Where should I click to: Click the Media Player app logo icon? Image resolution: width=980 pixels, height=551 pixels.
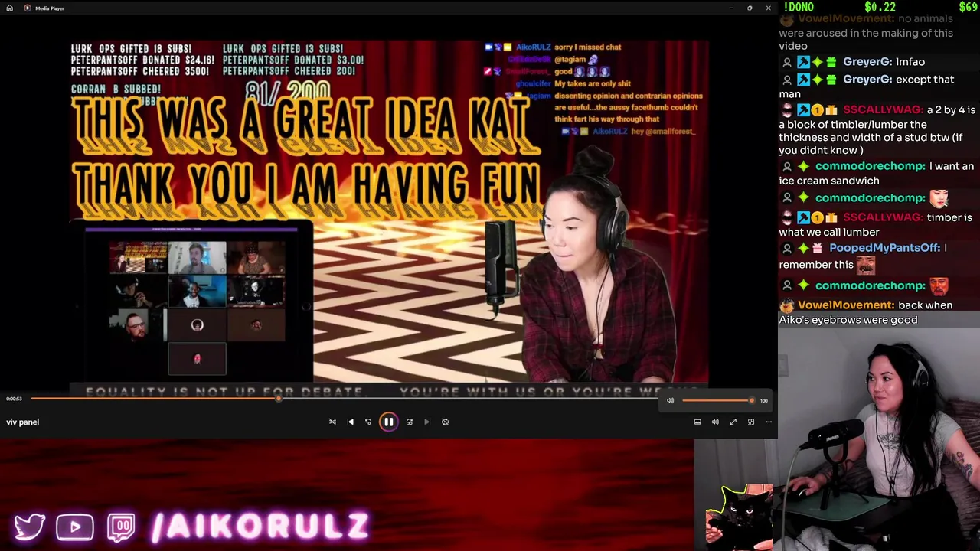tap(28, 8)
